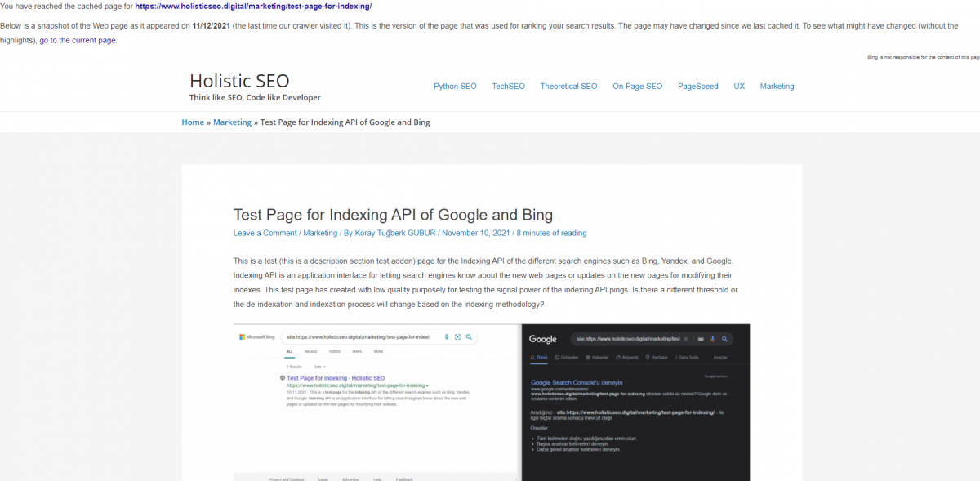Open the PageSpeed menu item
Image resolution: width=980 pixels, height=481 pixels.
tap(698, 86)
